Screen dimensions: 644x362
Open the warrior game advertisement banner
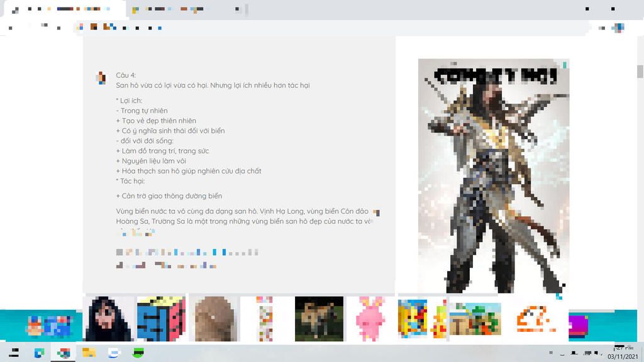click(x=493, y=176)
